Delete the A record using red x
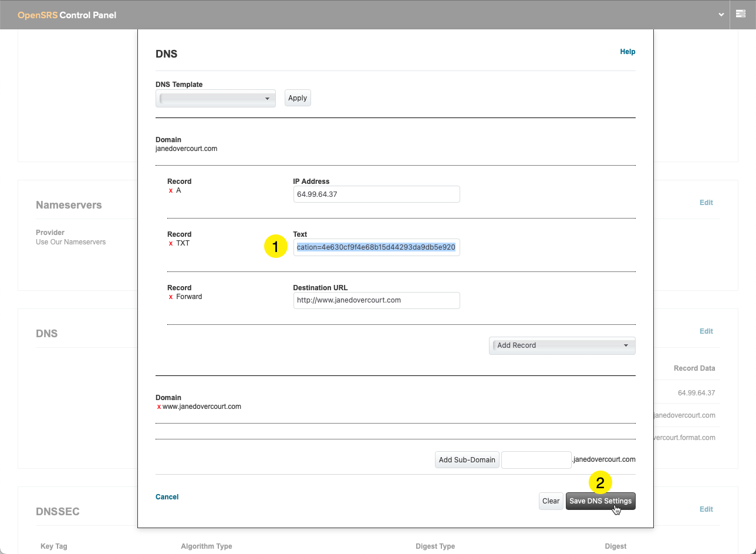This screenshot has height=554, width=756. [x=171, y=191]
